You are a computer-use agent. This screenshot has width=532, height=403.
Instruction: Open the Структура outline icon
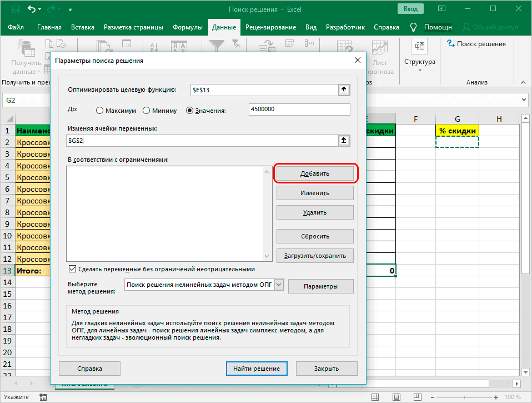419,47
